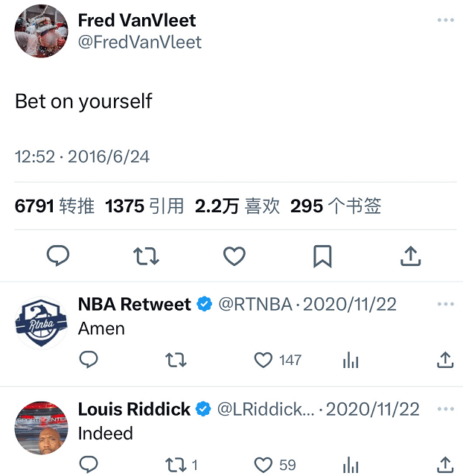Open Fred VanVleet's profile picture
The width and height of the screenshot is (463, 476).
(x=42, y=31)
